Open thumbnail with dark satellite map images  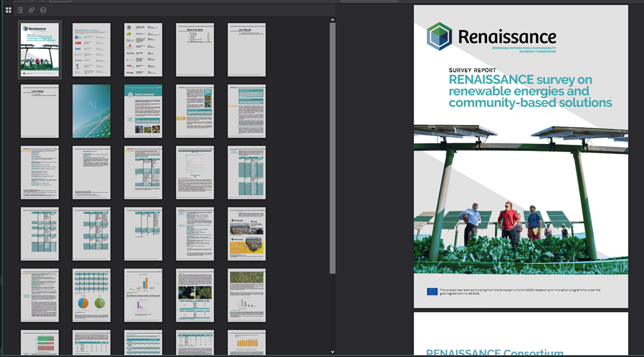click(x=195, y=296)
